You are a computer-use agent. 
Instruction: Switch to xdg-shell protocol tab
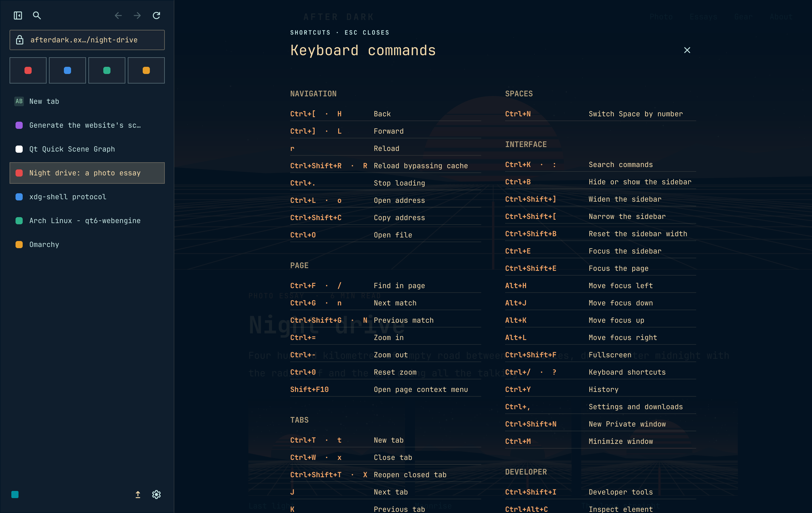point(87,197)
